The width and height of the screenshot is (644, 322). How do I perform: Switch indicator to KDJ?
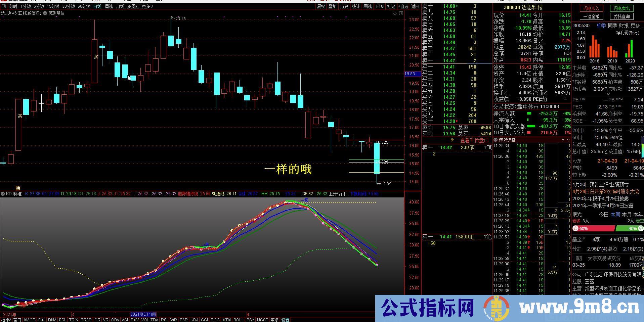pyautogui.click(x=194, y=320)
